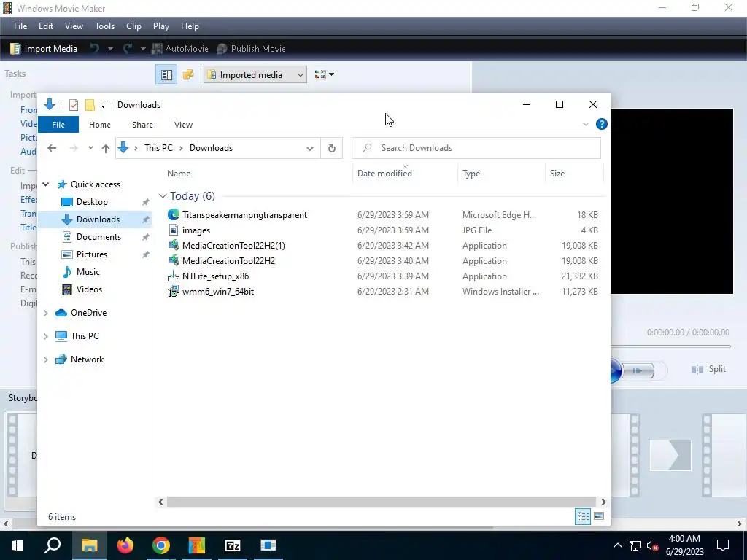Click the Explorer Help question mark icon
747x560 pixels.
pos(602,124)
